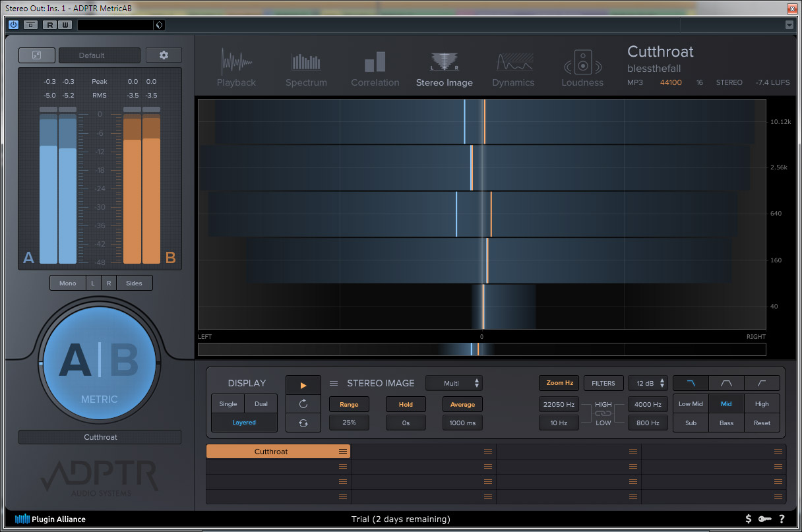Screen dimensions: 802x532
Task: Click the 800 Hz low filter field
Action: click(x=648, y=423)
